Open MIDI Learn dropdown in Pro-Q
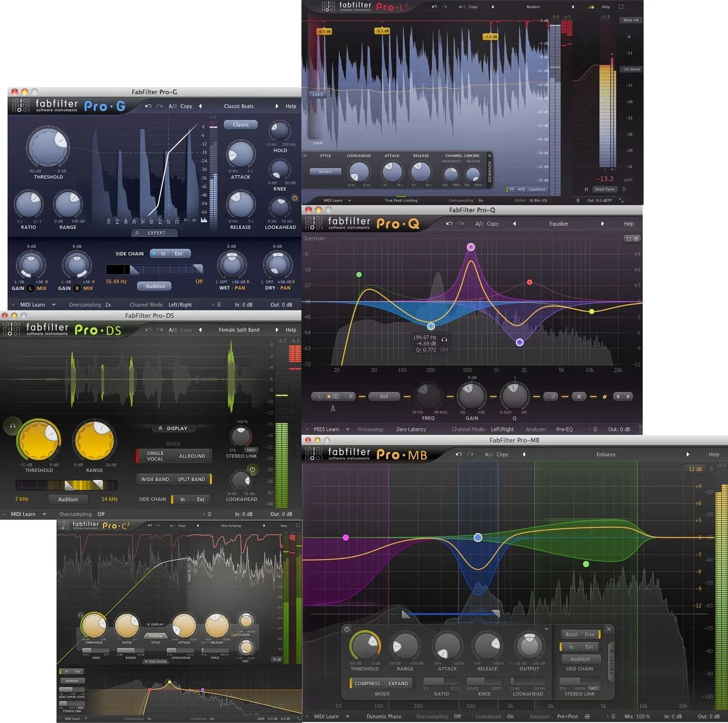Screen dimensions: 728x723 click(x=347, y=429)
